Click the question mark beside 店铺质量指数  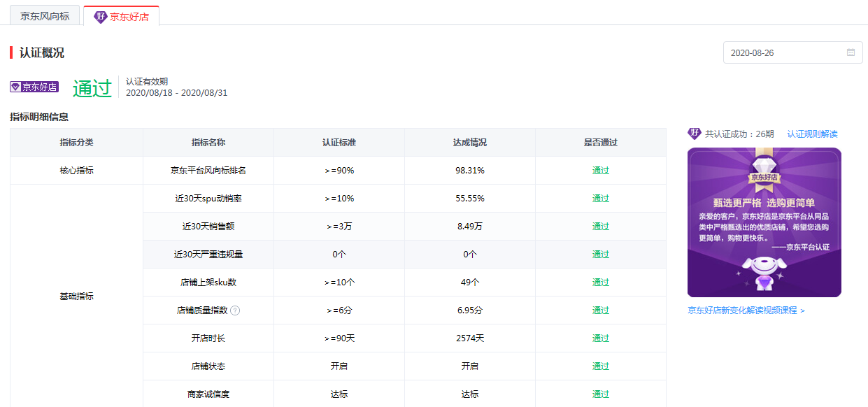235,310
